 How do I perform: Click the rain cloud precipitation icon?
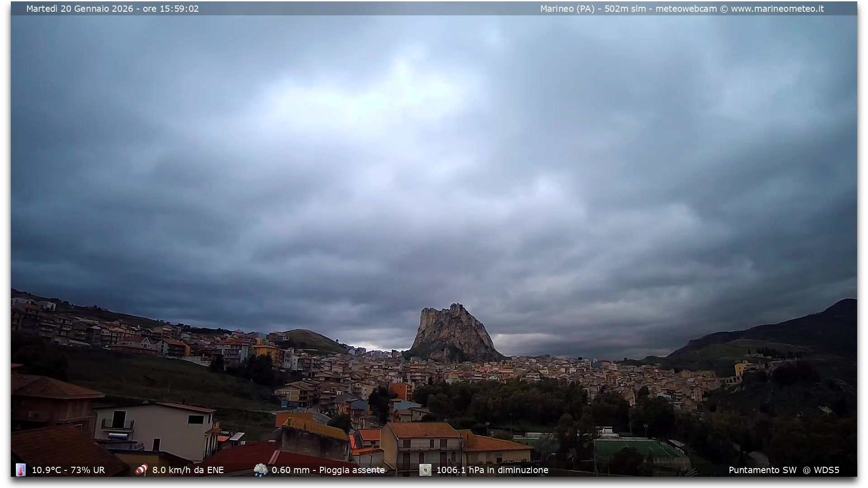point(260,470)
